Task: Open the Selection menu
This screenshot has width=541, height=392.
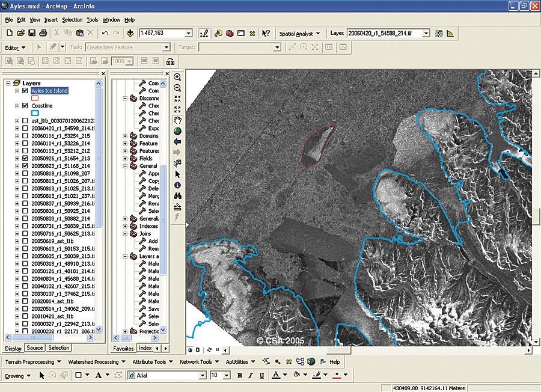Action: coord(72,20)
